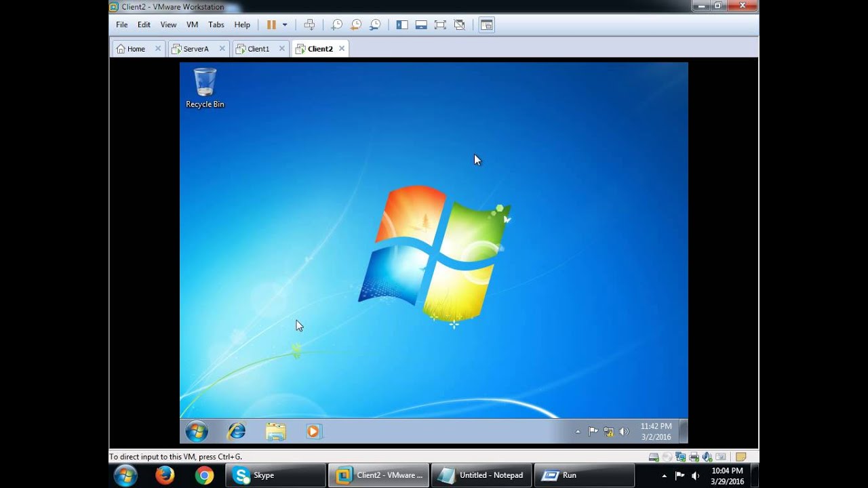Open the VM menu
The image size is (868, 488).
[x=193, y=25]
